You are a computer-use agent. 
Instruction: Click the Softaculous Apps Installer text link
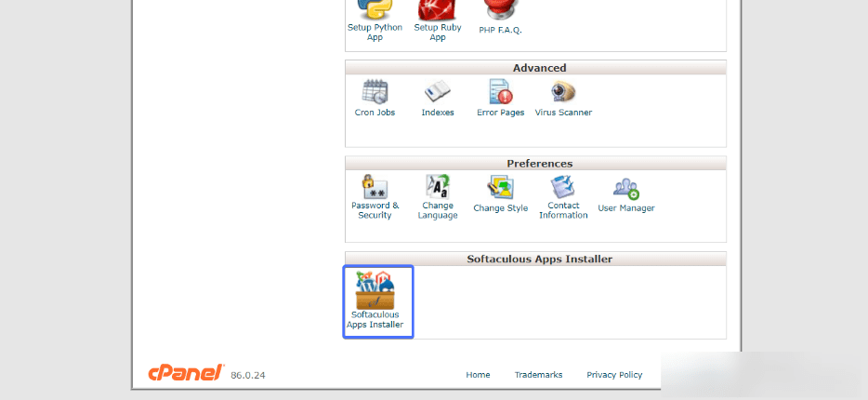tap(375, 320)
